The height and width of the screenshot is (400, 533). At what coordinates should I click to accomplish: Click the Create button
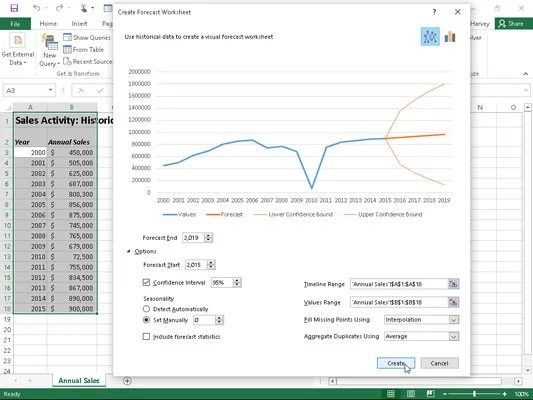pos(396,363)
